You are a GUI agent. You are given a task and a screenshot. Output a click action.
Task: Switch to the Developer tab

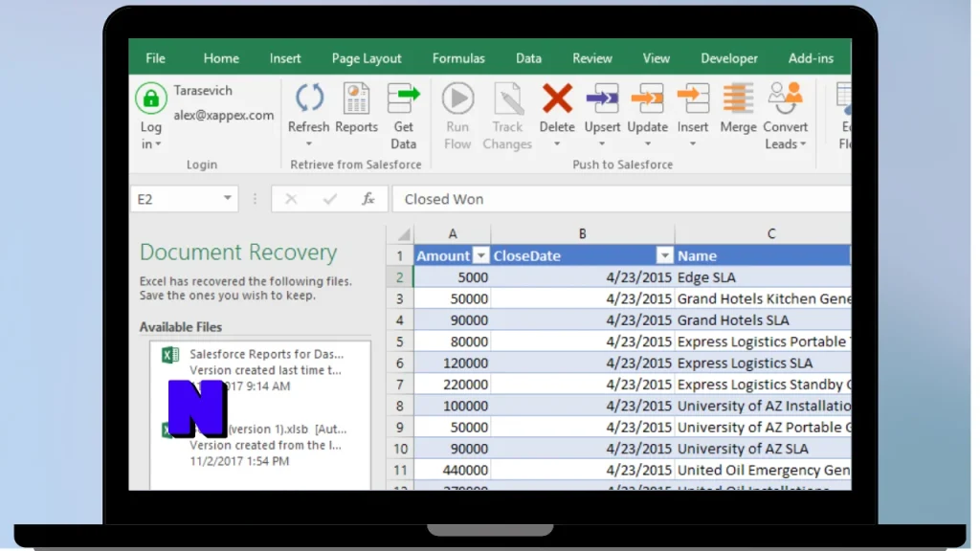(x=728, y=58)
